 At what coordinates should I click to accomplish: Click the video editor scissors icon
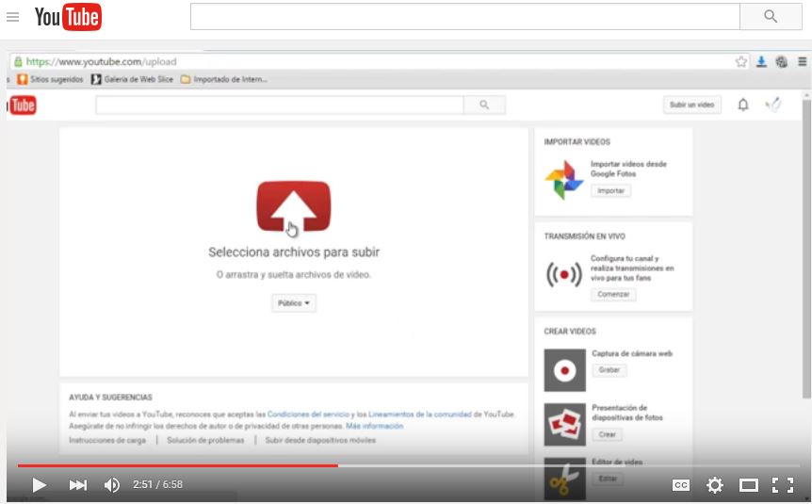564,479
